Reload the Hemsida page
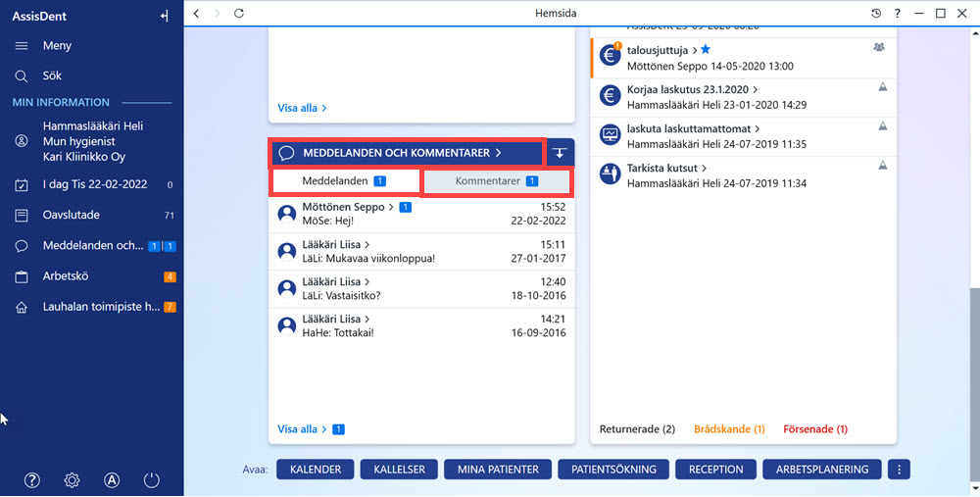The image size is (980, 497). click(239, 13)
